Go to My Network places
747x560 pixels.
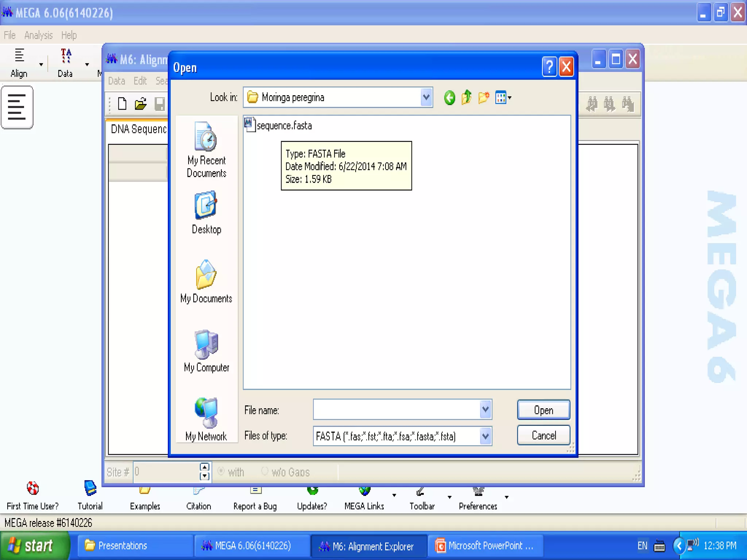click(x=206, y=420)
